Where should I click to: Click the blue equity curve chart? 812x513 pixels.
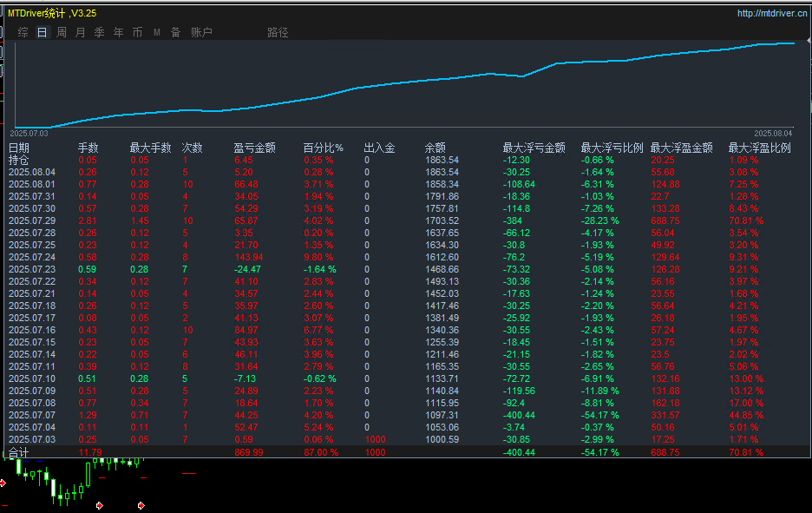(x=404, y=84)
